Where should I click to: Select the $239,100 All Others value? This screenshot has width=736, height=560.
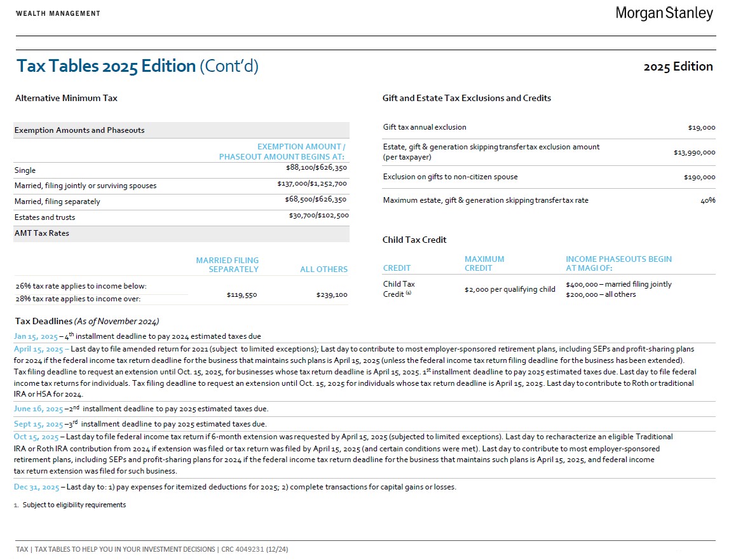tap(332, 295)
